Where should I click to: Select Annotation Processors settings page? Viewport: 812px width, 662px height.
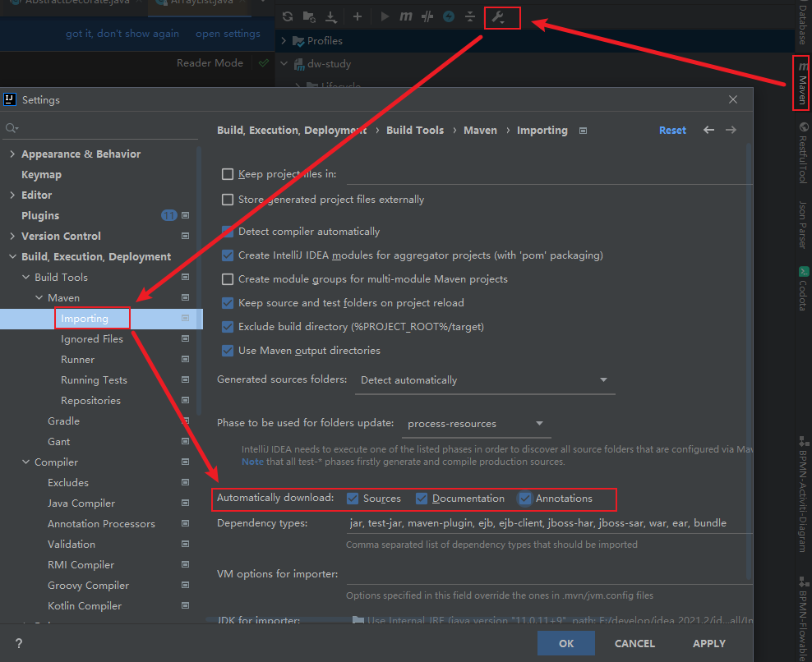point(101,524)
